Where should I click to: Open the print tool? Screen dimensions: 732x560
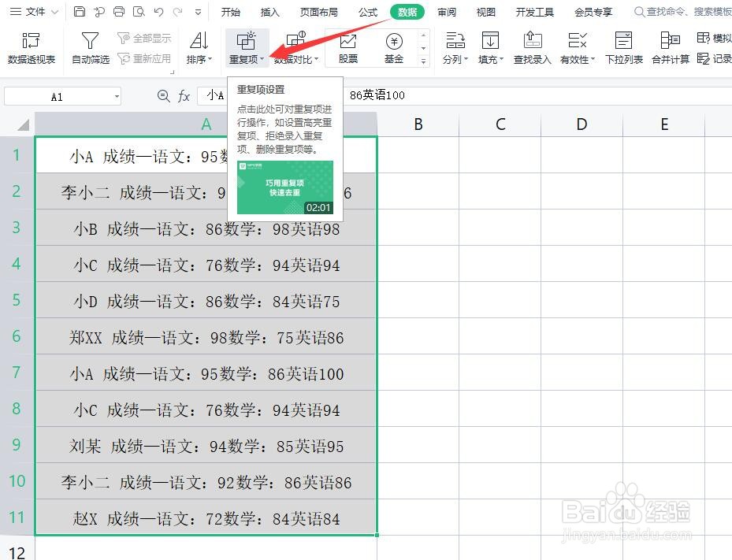pos(118,11)
